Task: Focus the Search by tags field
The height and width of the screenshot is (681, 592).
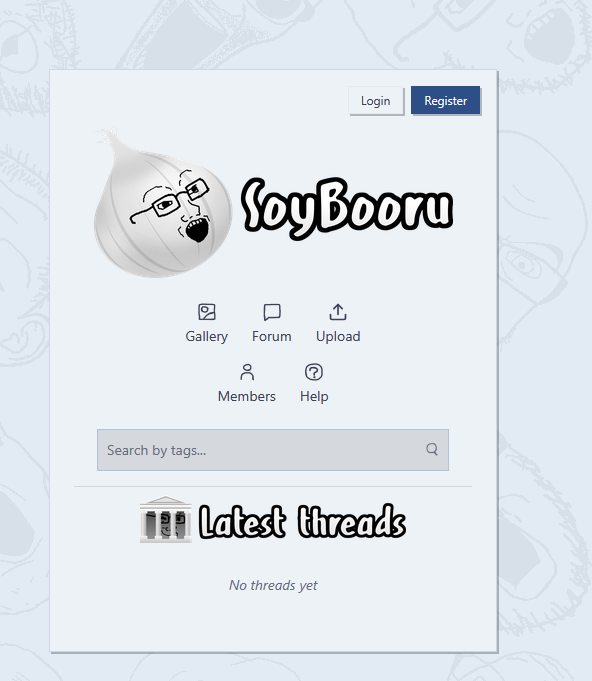Action: tap(273, 450)
